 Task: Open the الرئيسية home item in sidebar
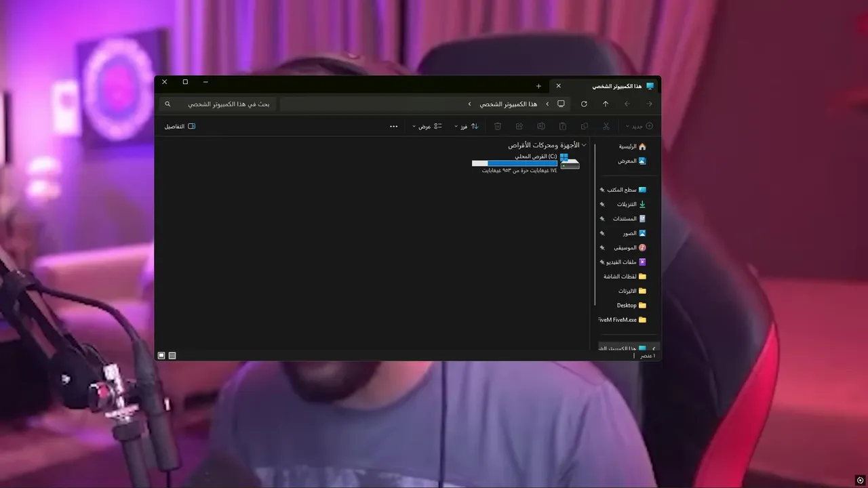632,146
